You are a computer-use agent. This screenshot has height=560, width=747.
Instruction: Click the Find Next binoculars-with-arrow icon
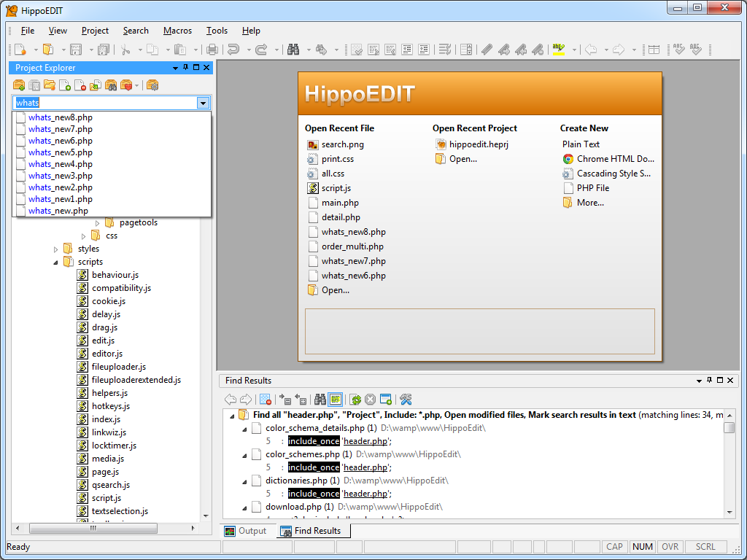tap(321, 50)
